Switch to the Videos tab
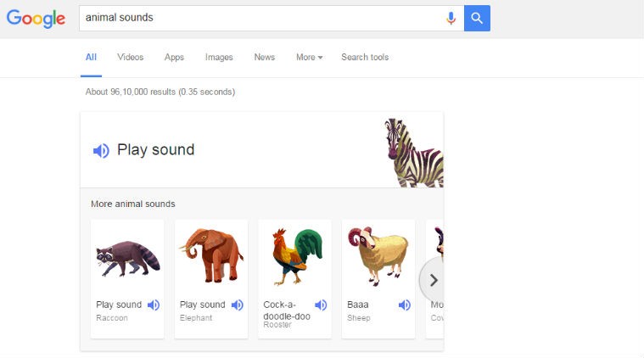This screenshot has height=358, width=644. 131,58
